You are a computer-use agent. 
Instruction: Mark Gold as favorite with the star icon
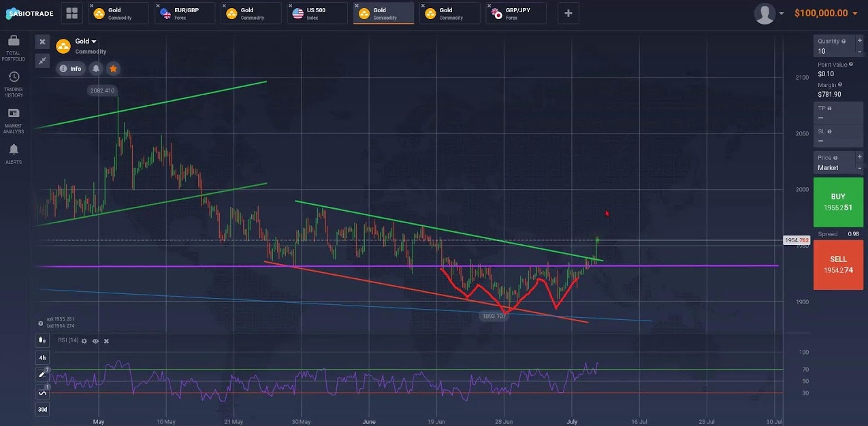pos(113,68)
